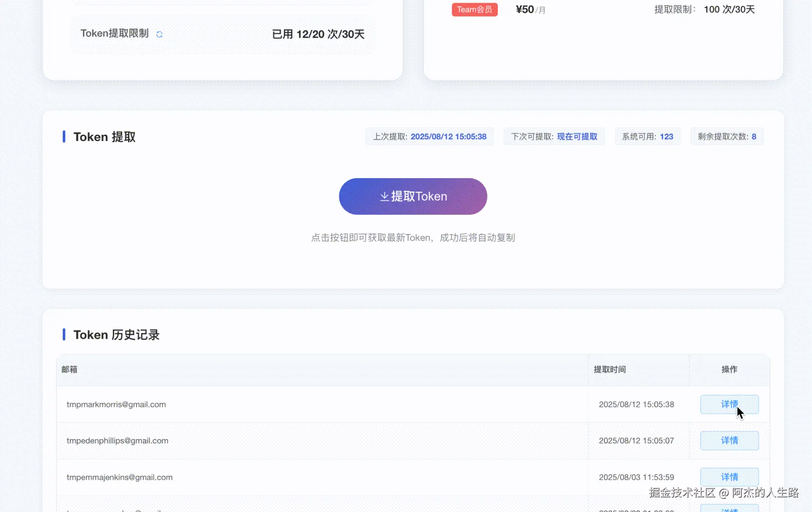Click the 现在可提取 link

pyautogui.click(x=577, y=137)
